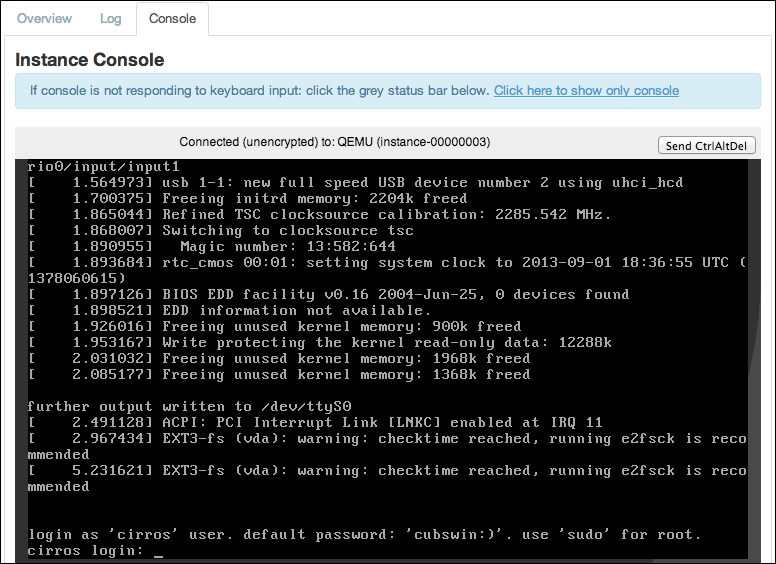The width and height of the screenshot is (776, 564).
Task: Click the 'Switching to clocksource tsc' line
Action: 270,230
